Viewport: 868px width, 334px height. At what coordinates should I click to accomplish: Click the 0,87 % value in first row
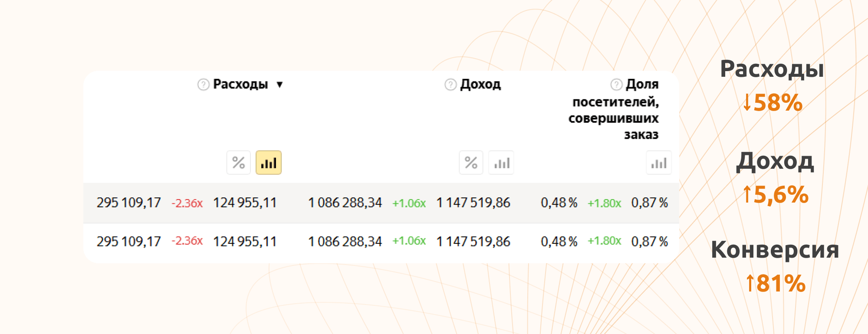point(649,203)
